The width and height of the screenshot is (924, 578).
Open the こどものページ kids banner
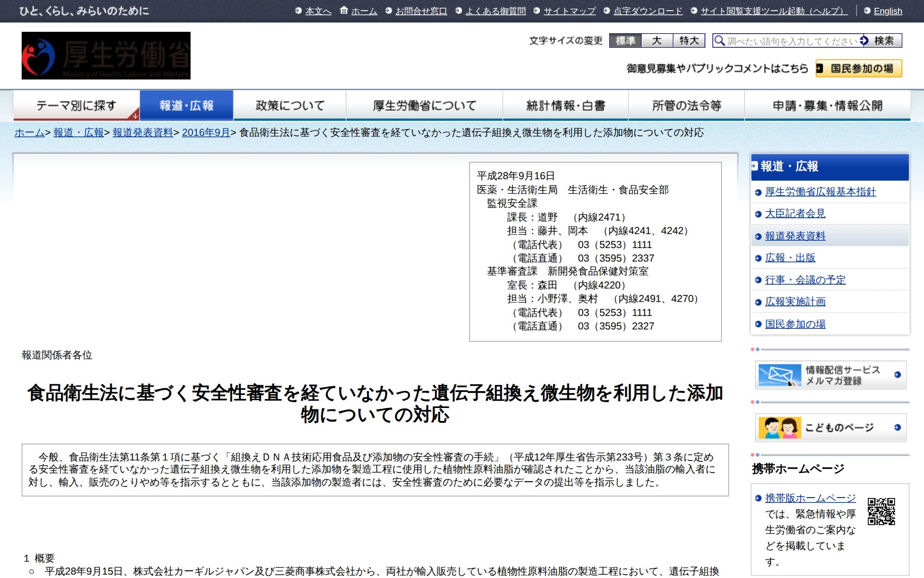click(x=830, y=427)
